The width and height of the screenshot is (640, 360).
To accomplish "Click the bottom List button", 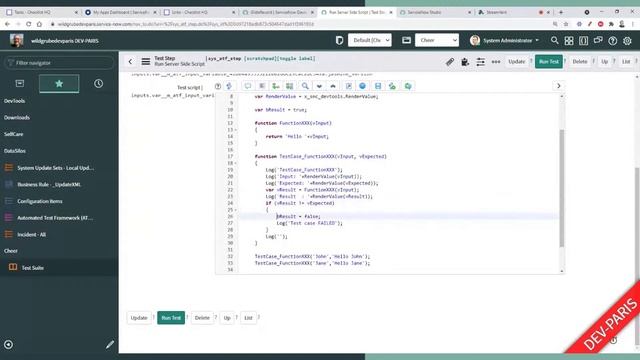I will (x=248, y=318).
